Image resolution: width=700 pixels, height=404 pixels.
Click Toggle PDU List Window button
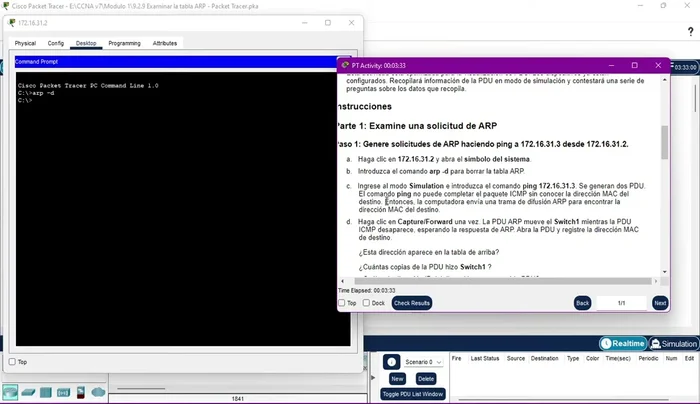(x=412, y=394)
